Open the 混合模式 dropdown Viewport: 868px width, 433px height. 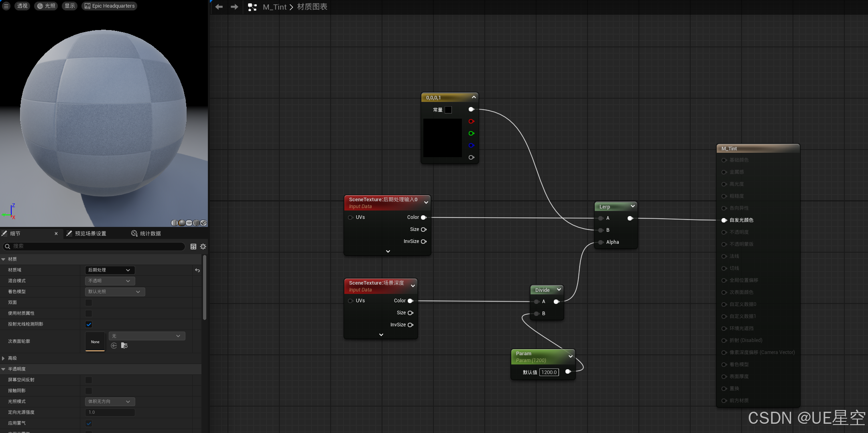(110, 281)
